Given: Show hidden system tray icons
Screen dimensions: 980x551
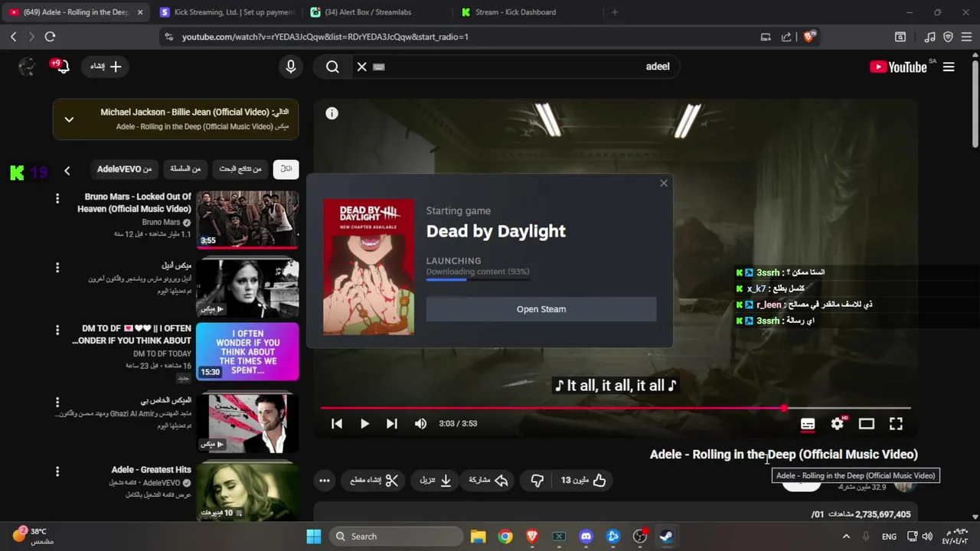Looking at the screenshot, I should coord(846,536).
